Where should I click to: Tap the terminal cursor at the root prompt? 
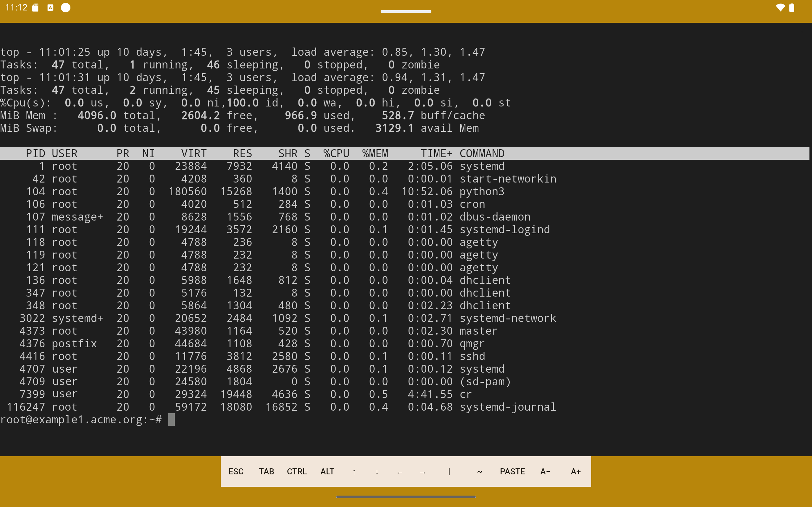172,420
